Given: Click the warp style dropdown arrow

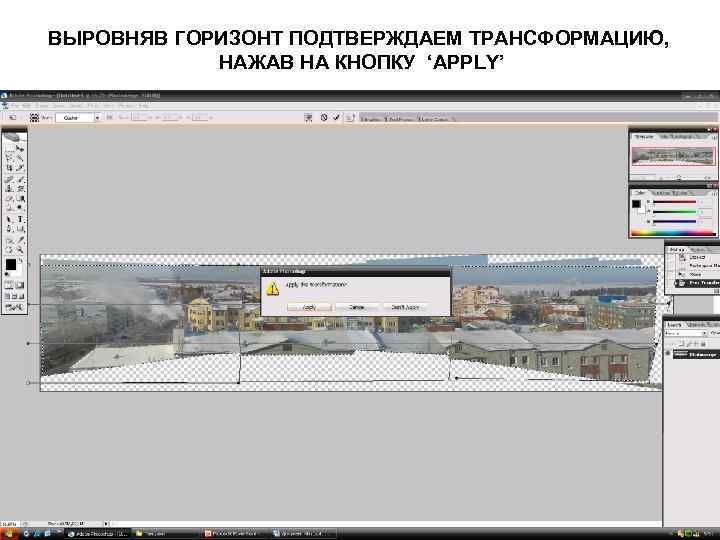Looking at the screenshot, I should click(x=97, y=118).
